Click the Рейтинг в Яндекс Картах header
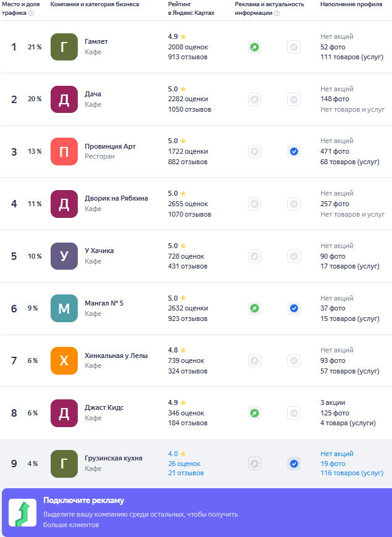Viewport: 392px width, 537px height. point(191,9)
